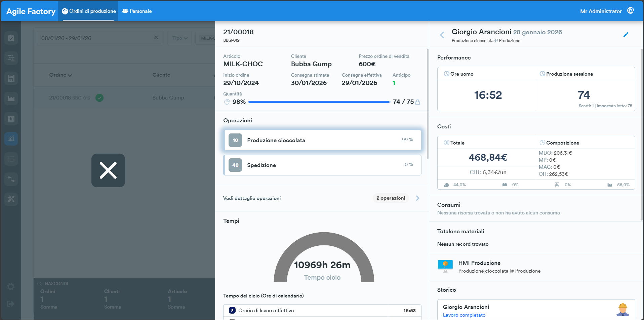Open the wrench and screwdriver tools icon

[x=11, y=199]
